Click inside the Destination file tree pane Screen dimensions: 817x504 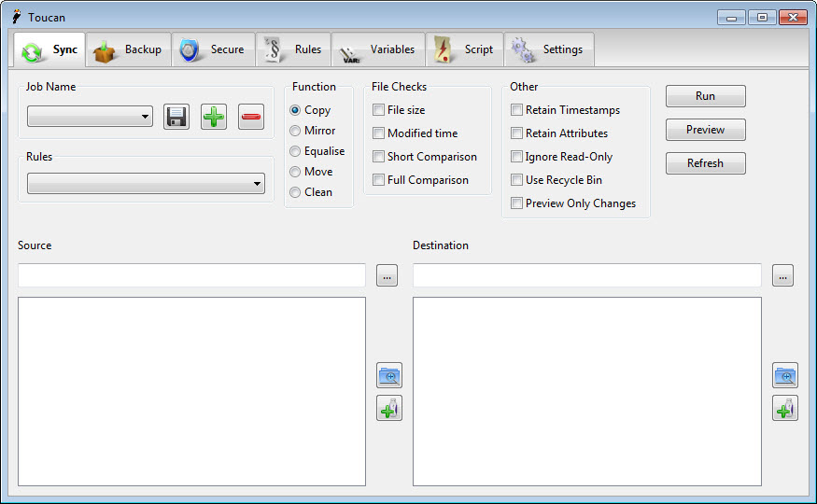click(x=587, y=392)
